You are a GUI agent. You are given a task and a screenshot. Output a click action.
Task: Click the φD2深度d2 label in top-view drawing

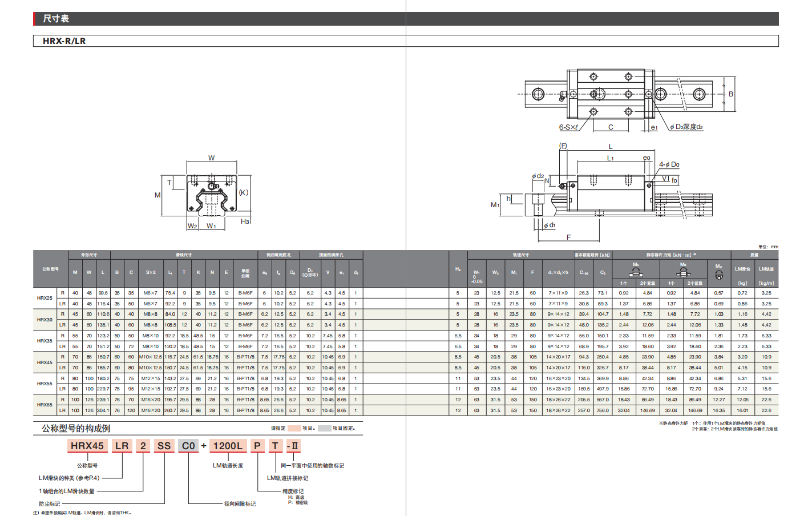coord(686,127)
